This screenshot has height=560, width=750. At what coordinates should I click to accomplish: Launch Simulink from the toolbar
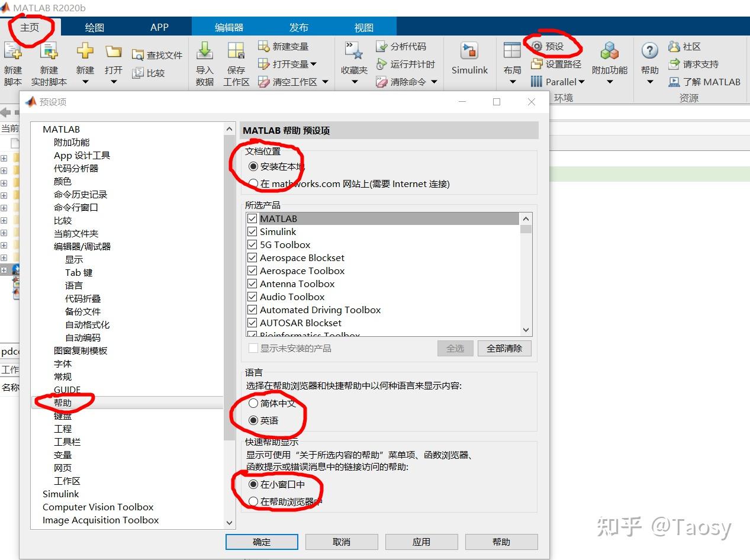click(x=469, y=58)
